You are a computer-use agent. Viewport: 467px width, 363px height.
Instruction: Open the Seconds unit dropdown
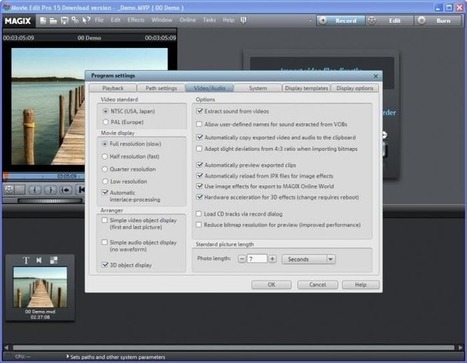tap(309, 259)
